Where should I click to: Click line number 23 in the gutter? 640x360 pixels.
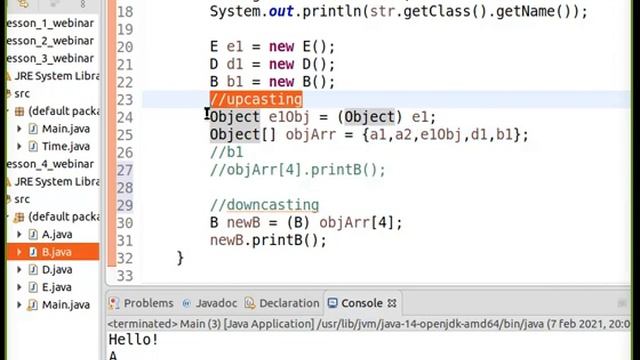[x=125, y=100]
